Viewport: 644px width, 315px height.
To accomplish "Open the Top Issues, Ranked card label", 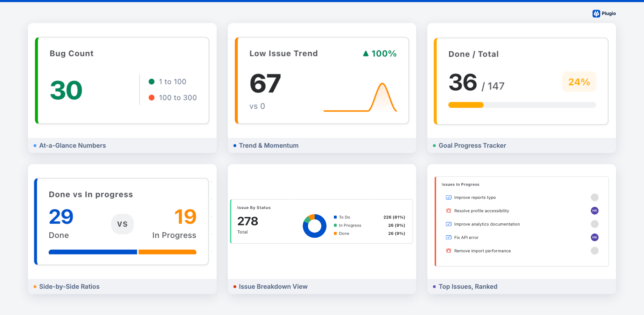I will (x=468, y=287).
